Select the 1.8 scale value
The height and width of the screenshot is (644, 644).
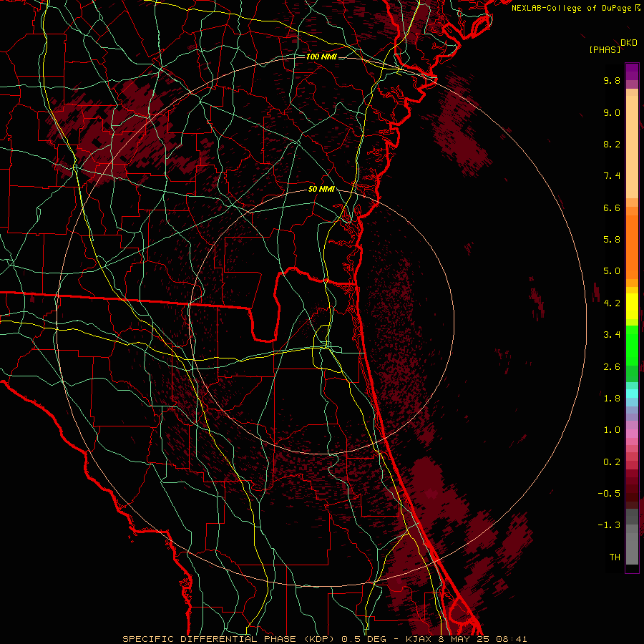[612, 399]
